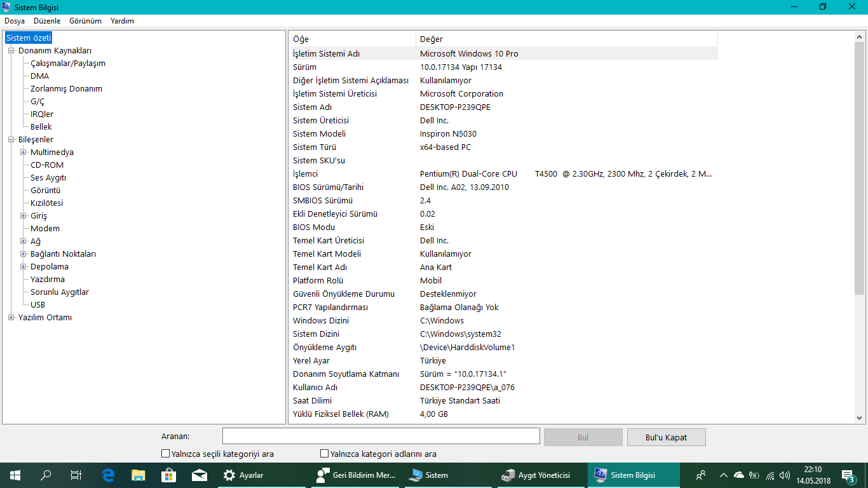
Task: Select Sistem özeti tree item
Action: (29, 38)
